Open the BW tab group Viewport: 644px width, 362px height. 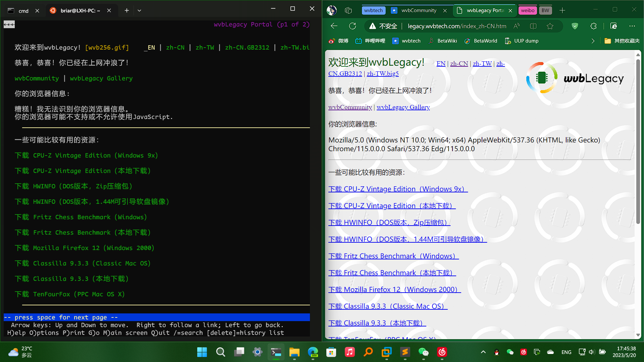[x=545, y=10]
